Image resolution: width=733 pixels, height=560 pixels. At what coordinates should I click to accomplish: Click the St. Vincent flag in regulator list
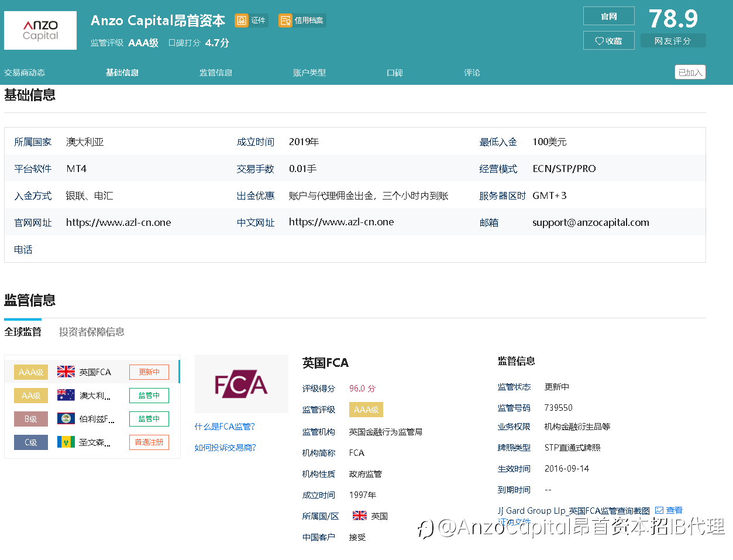[66, 442]
